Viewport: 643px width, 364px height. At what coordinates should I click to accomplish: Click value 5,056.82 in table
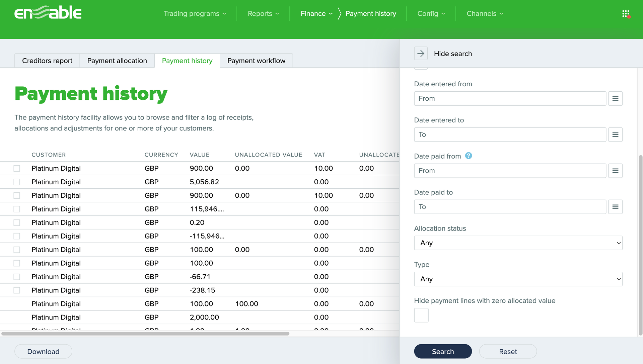coord(204,182)
